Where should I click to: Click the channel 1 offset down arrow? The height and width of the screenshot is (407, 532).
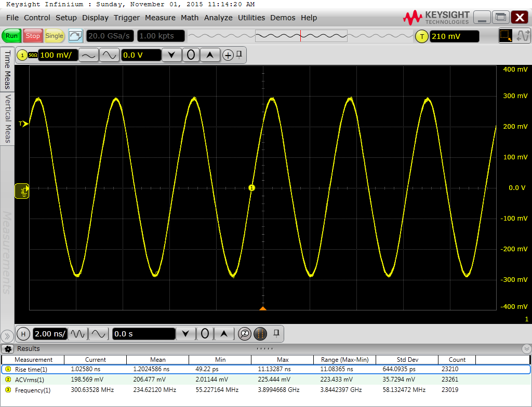tap(171, 55)
